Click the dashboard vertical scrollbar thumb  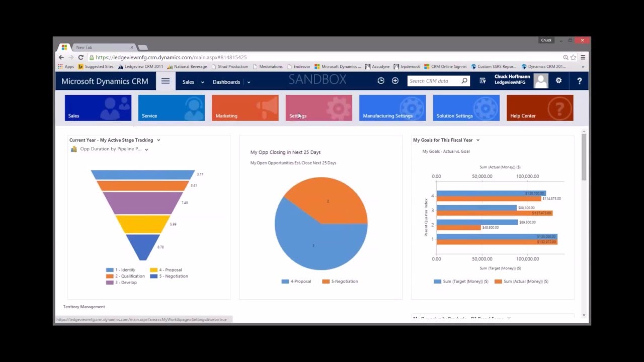(x=584, y=156)
